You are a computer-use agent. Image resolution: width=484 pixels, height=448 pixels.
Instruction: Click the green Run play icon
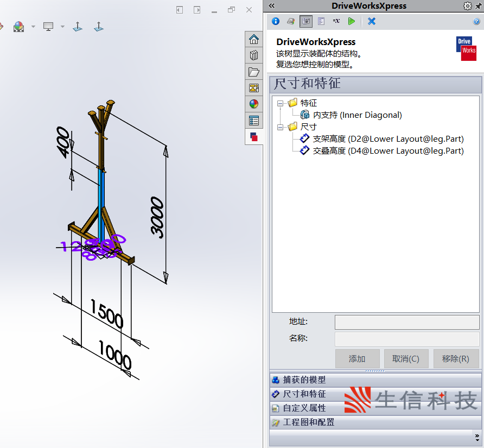pyautogui.click(x=351, y=21)
